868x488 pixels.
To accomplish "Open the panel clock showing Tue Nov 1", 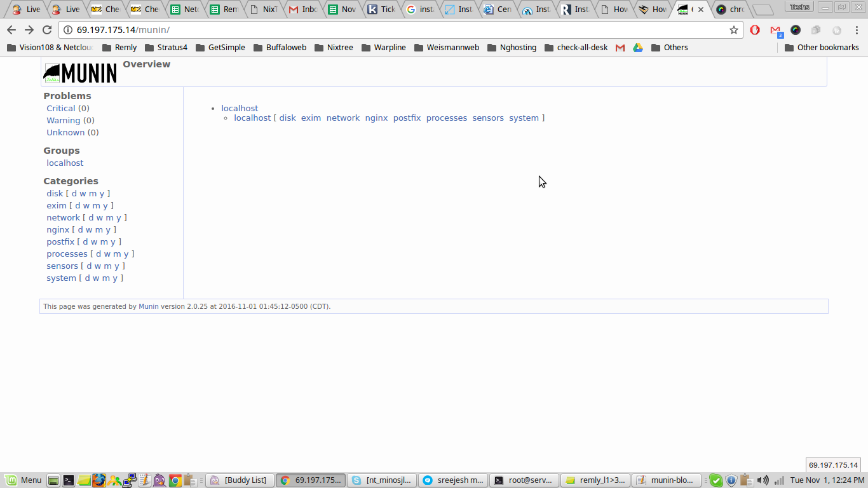I will coord(827,480).
